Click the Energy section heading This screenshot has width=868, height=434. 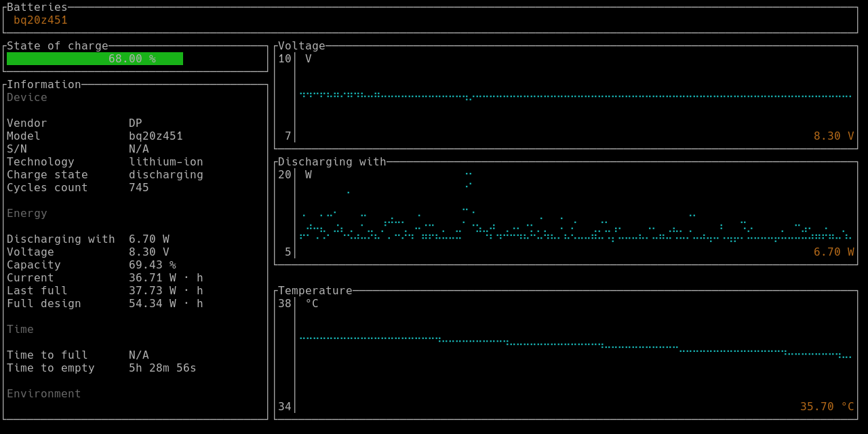pyautogui.click(x=27, y=214)
